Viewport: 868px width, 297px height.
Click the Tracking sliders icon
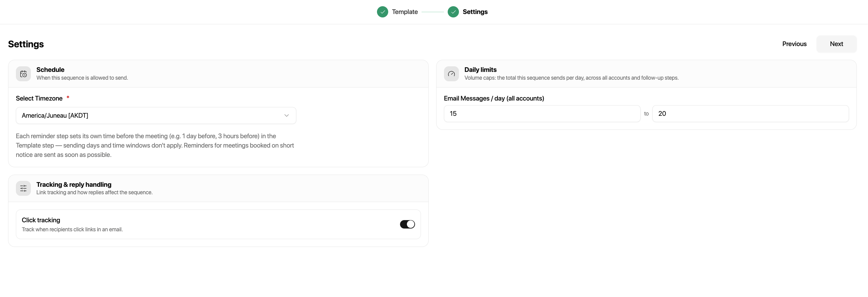point(23,188)
